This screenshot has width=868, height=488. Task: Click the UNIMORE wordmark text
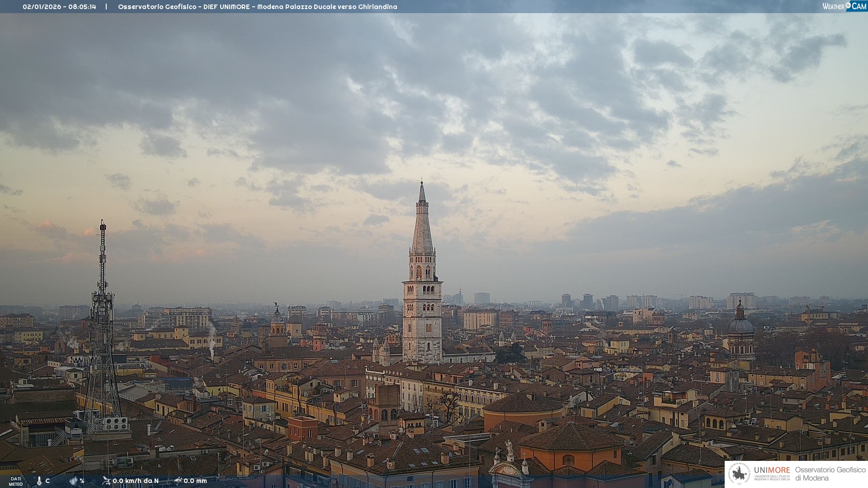(x=772, y=470)
